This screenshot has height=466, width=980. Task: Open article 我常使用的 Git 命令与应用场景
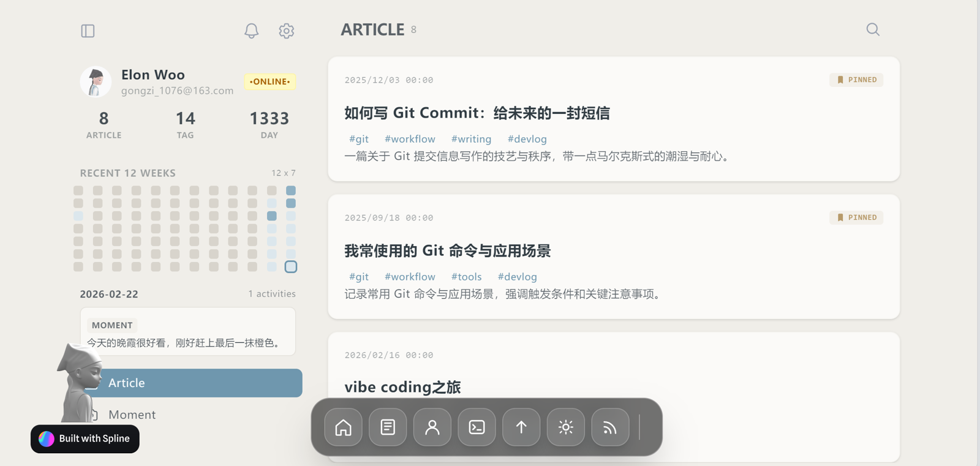[447, 250]
